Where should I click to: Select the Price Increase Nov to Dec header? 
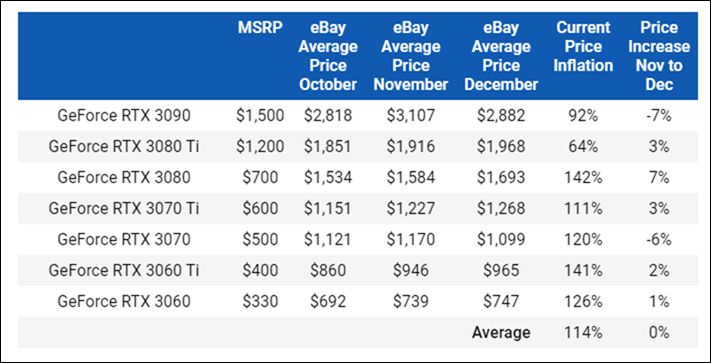(659, 56)
